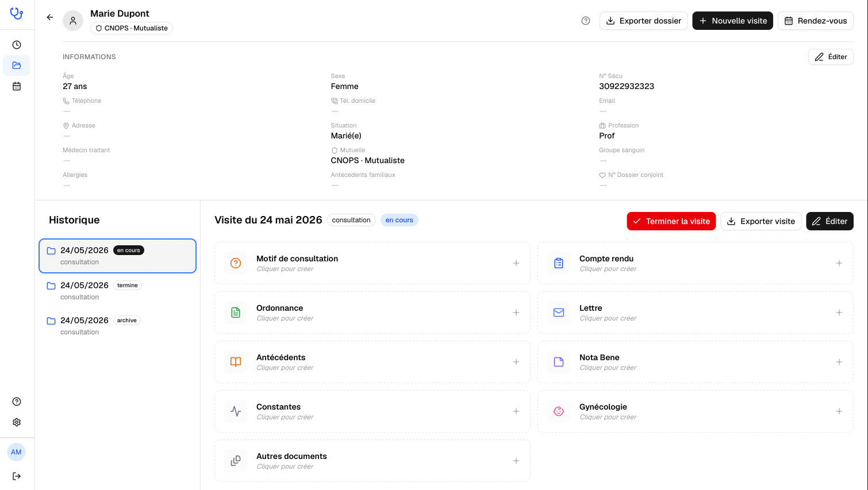Click Terminer la visite
This screenshot has height=490, width=868.
(x=671, y=221)
